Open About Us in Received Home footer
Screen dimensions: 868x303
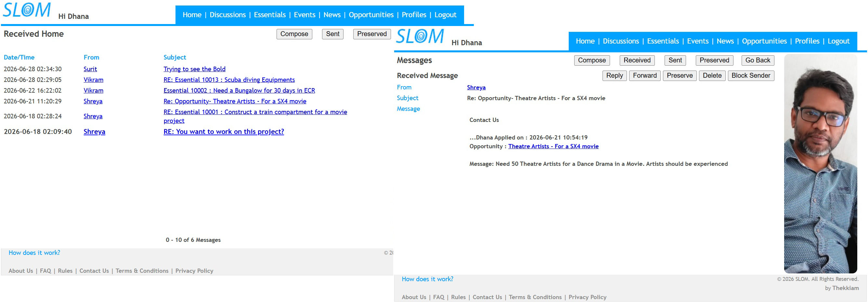(x=21, y=271)
